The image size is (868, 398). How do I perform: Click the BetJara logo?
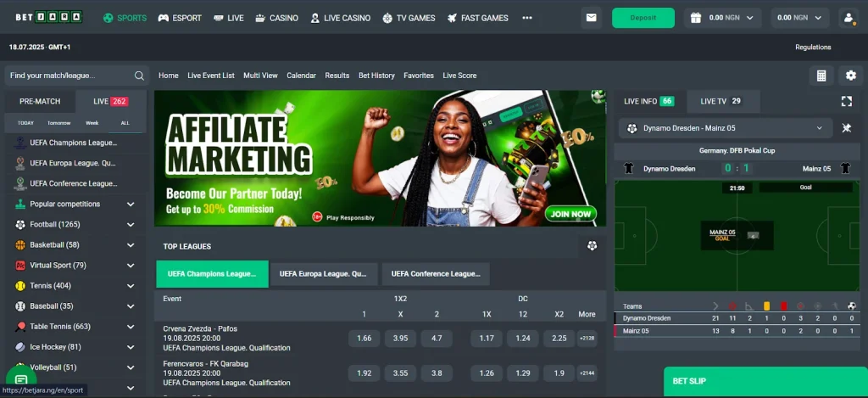48,17
